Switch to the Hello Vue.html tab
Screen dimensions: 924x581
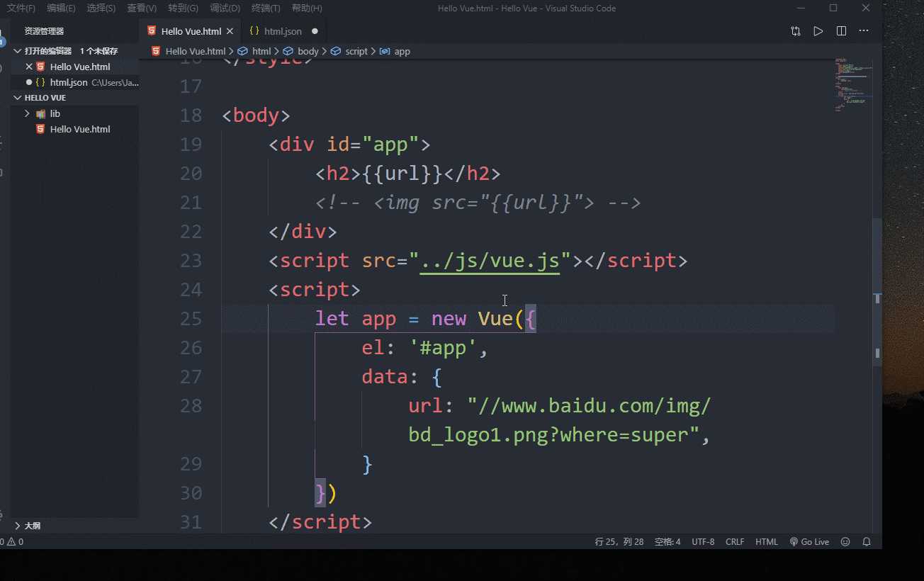(x=190, y=31)
